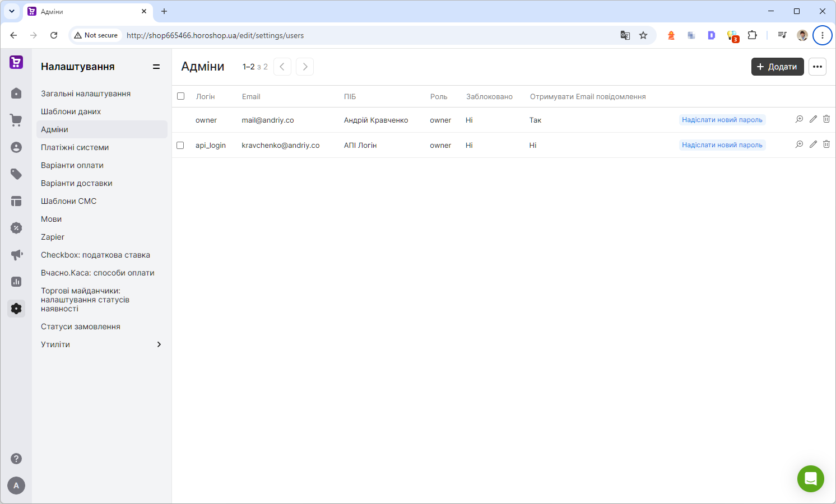The image size is (836, 504).
Task: Select the Адміни menu item
Action: tap(102, 129)
